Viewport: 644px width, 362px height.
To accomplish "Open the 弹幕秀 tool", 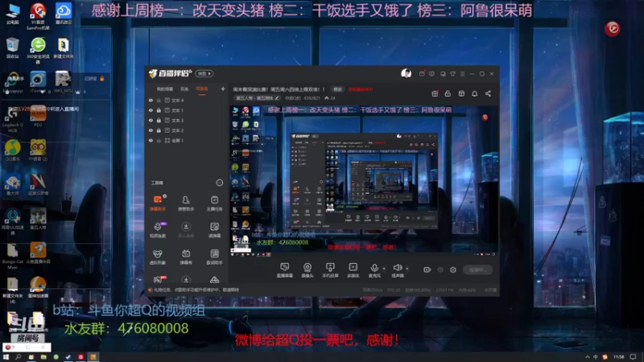I will [186, 257].
